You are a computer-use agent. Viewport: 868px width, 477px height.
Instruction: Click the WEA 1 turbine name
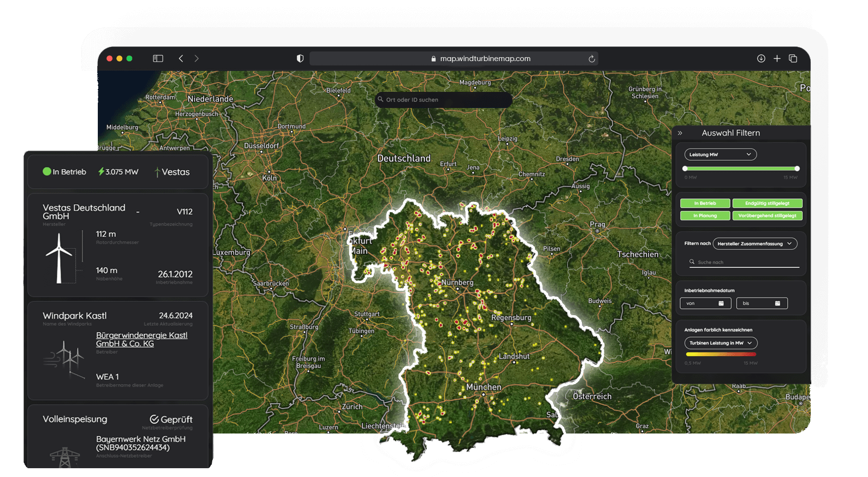pos(107,377)
